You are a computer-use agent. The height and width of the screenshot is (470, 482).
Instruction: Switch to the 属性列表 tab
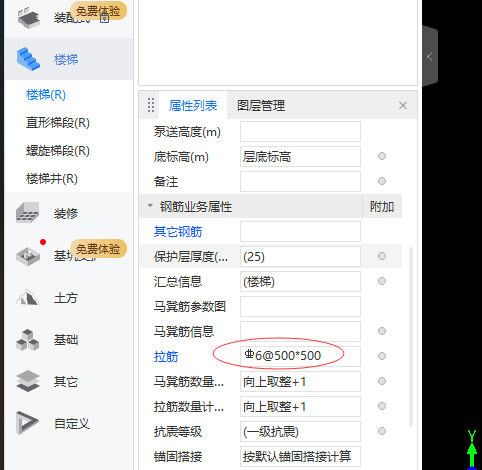(193, 106)
